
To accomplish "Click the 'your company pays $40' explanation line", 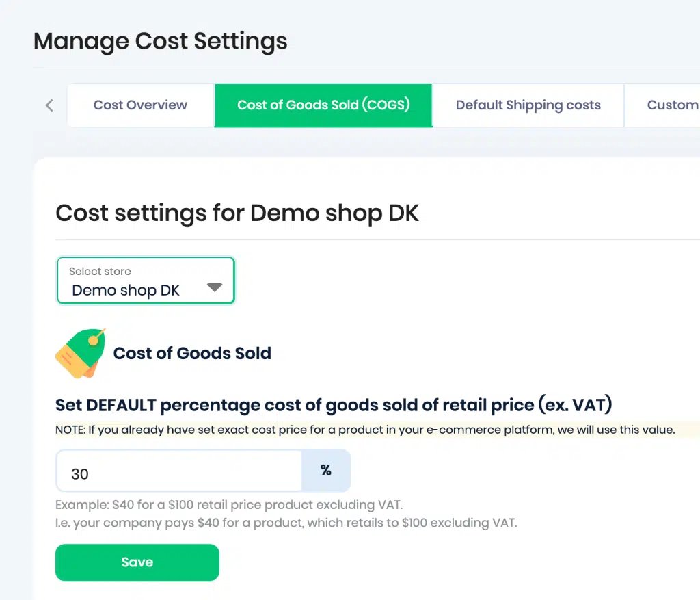I will (x=286, y=523).
